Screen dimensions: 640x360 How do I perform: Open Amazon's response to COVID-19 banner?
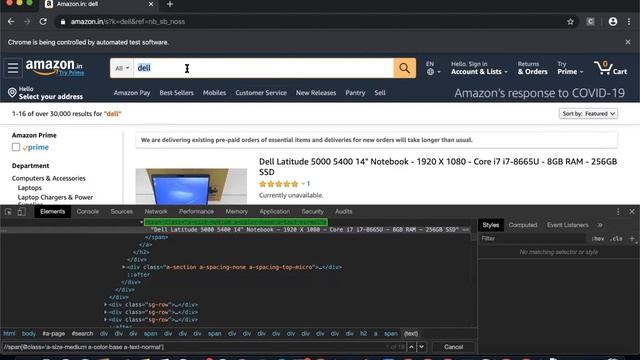[539, 93]
